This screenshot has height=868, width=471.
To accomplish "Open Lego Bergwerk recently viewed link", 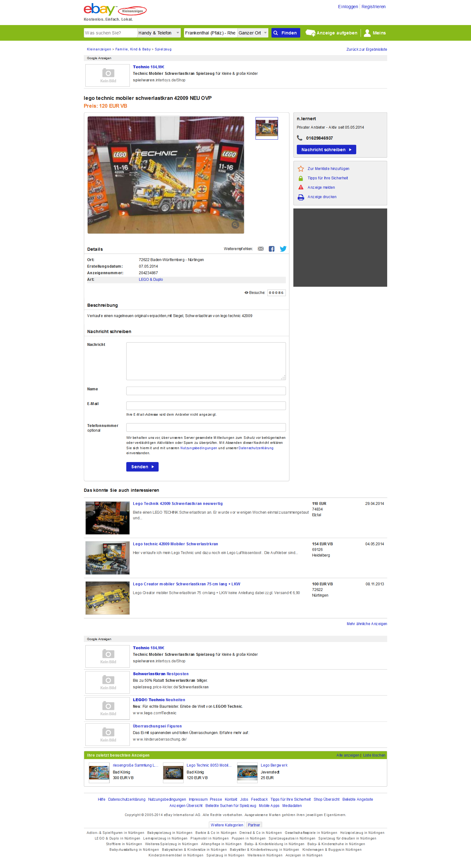I will point(274,765).
